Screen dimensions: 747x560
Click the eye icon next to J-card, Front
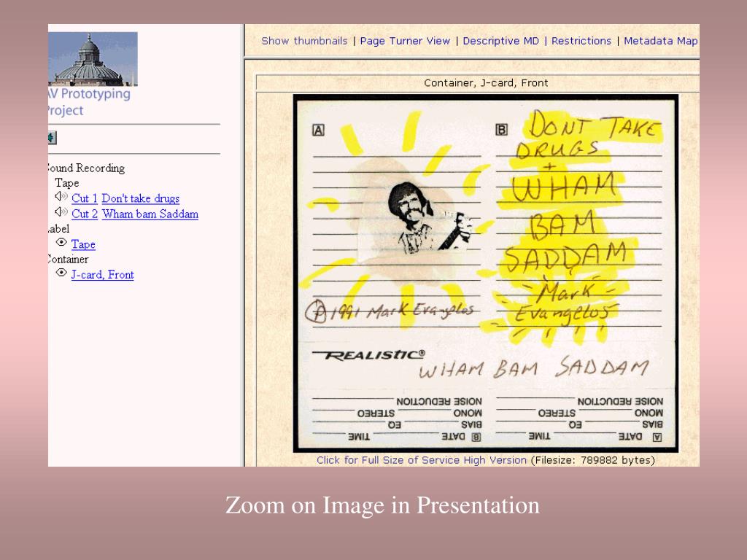coord(61,273)
